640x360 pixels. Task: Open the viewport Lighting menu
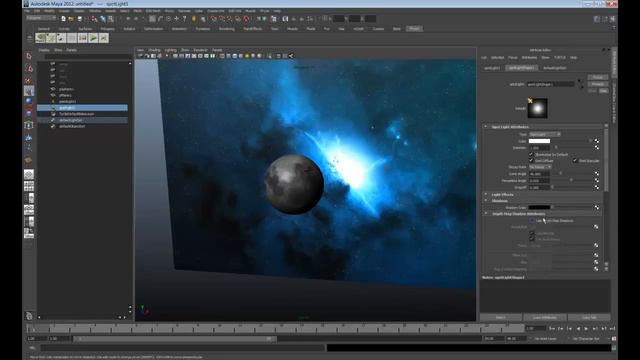click(x=171, y=50)
